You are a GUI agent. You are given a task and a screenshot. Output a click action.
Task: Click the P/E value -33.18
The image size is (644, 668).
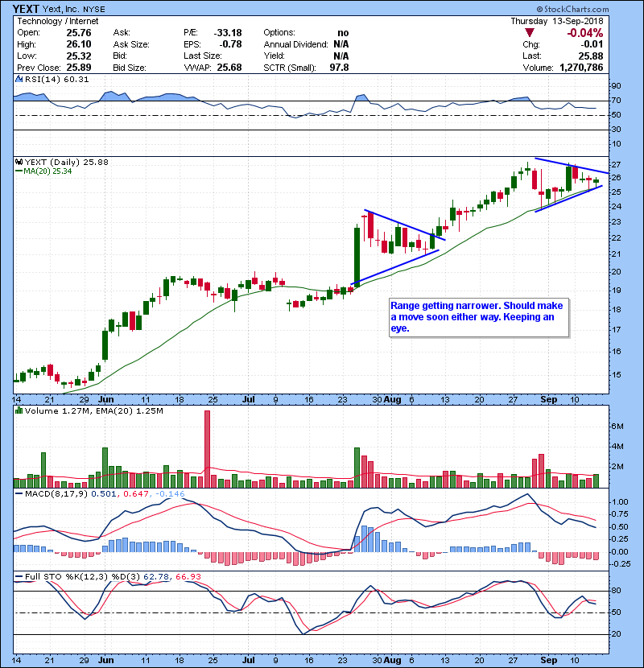click(x=228, y=33)
